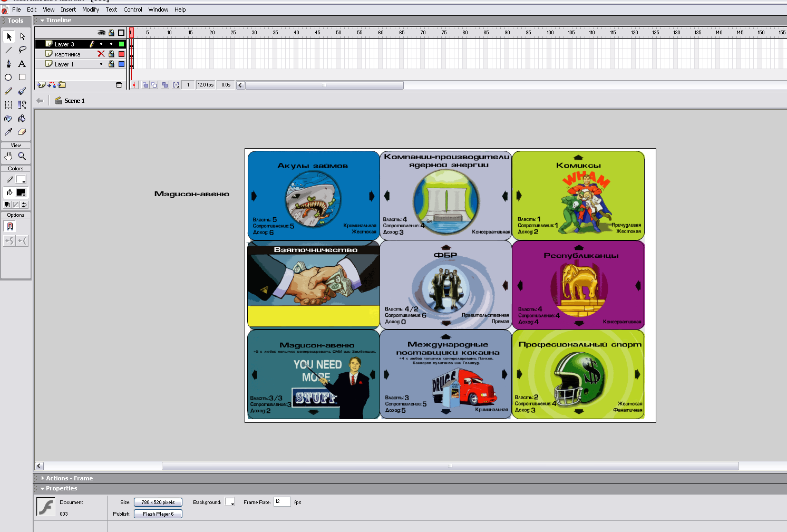Click the Edit Multiple Frames icon

[x=165, y=85]
